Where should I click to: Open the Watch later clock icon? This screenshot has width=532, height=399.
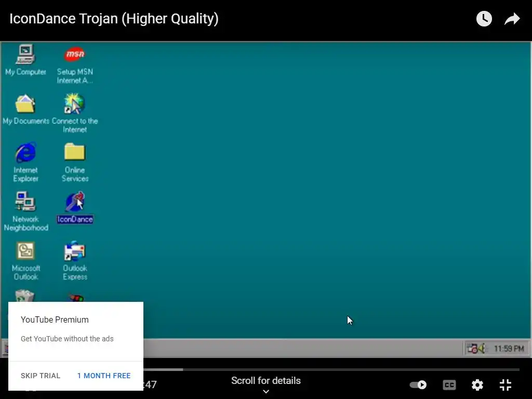[x=484, y=19]
